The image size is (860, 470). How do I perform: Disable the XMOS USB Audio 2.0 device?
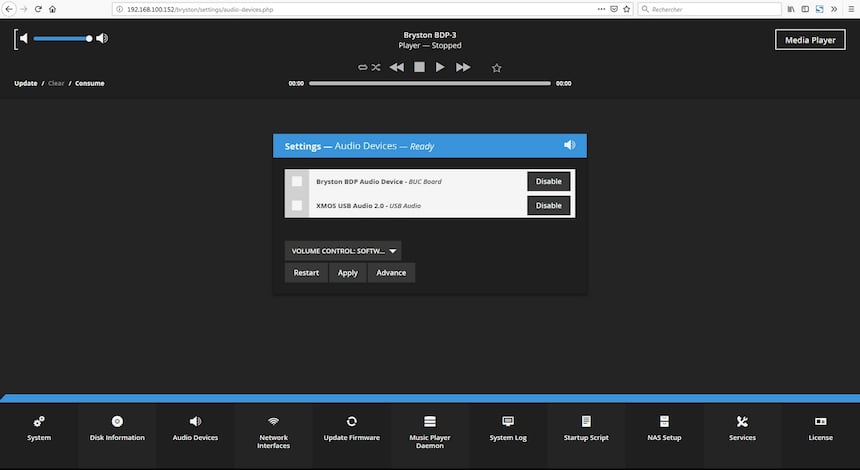[x=548, y=206]
